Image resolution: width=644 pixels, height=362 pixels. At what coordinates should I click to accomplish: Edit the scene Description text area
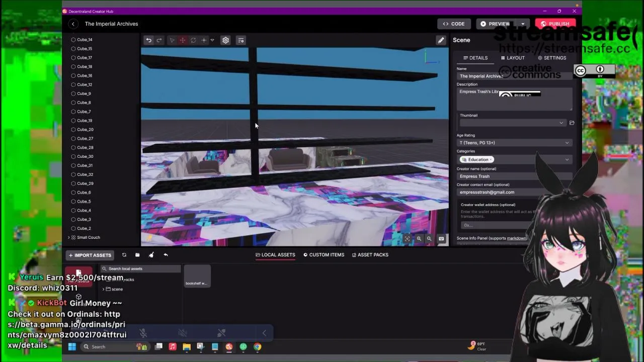click(x=514, y=99)
